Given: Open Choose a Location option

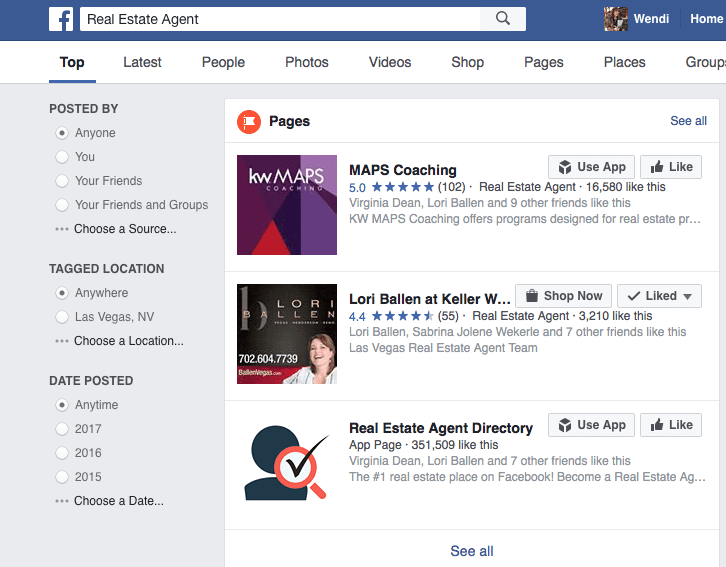Looking at the screenshot, I should [x=129, y=341].
